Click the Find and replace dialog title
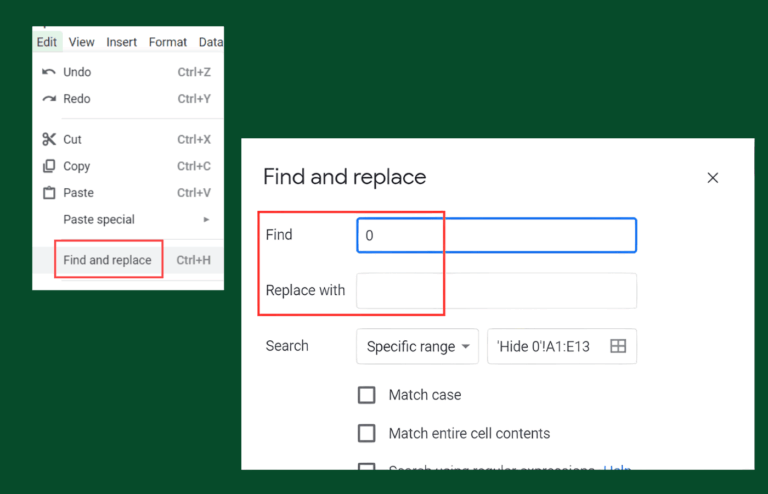The image size is (768, 494). 345,177
